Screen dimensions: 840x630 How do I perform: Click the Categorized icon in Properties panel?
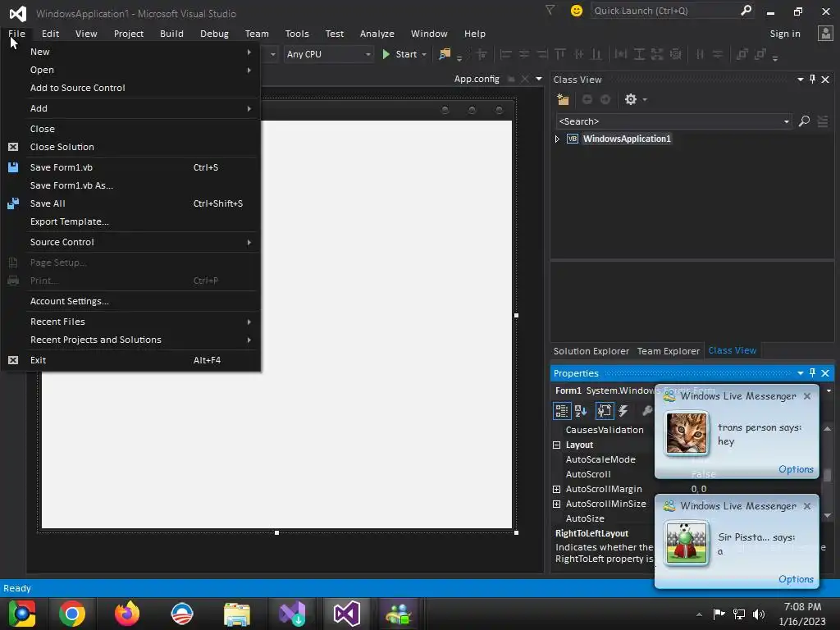pos(561,411)
